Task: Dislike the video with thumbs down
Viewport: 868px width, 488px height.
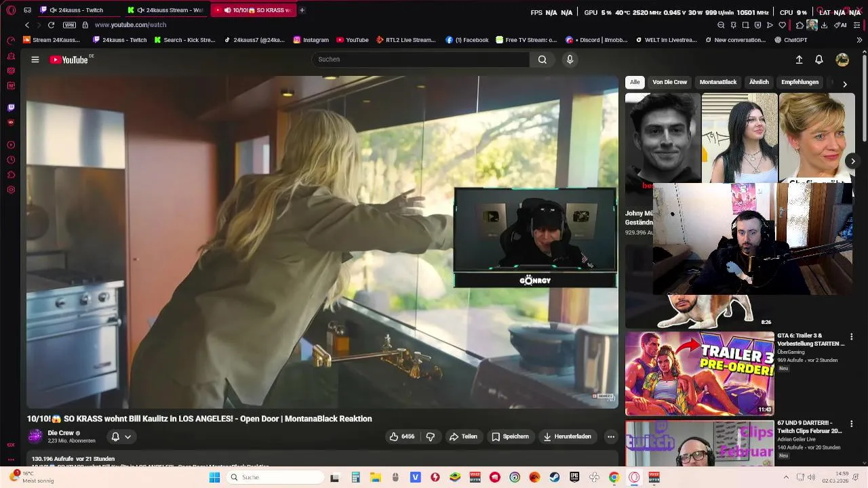Action: pyautogui.click(x=430, y=436)
